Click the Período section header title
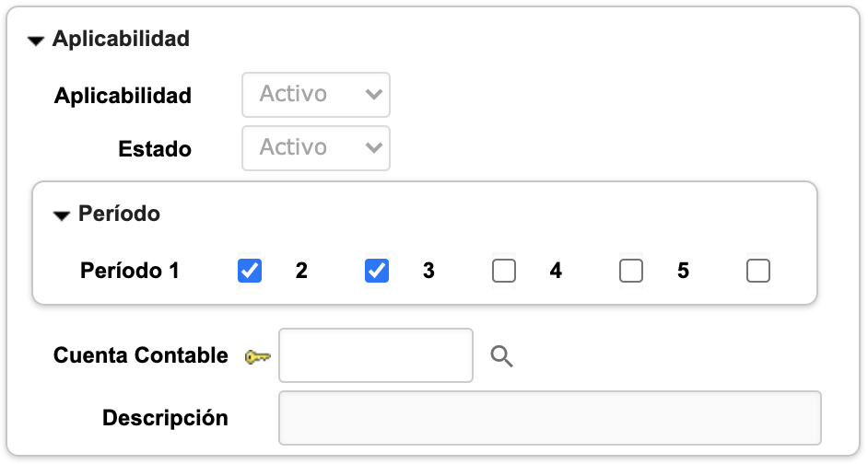868x464 pixels. [x=119, y=214]
